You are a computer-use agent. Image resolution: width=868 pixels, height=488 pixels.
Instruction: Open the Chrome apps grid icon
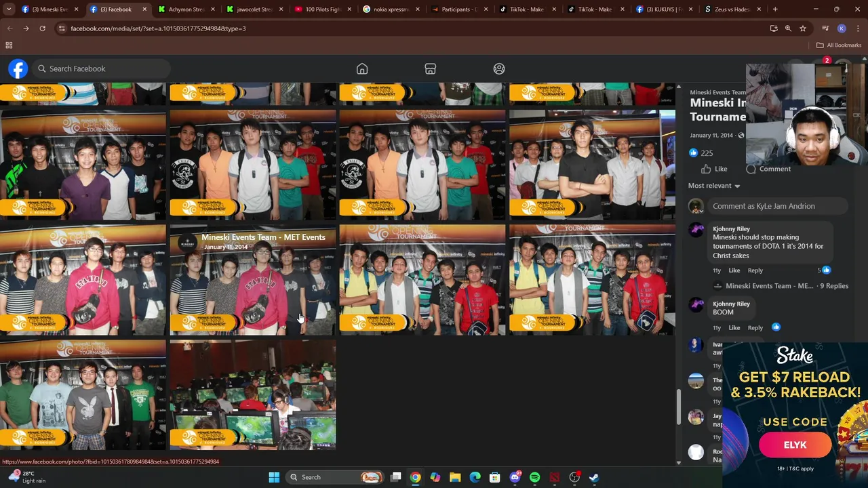click(x=9, y=45)
